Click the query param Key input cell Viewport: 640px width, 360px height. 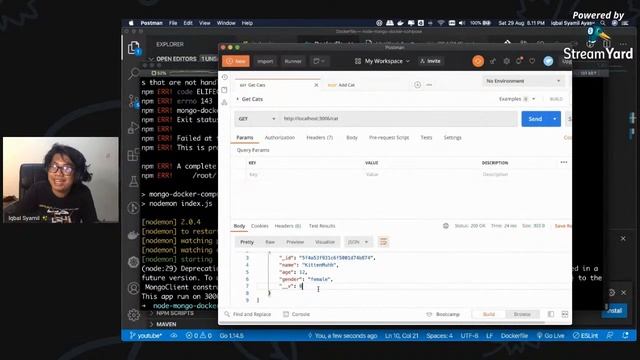point(304,174)
